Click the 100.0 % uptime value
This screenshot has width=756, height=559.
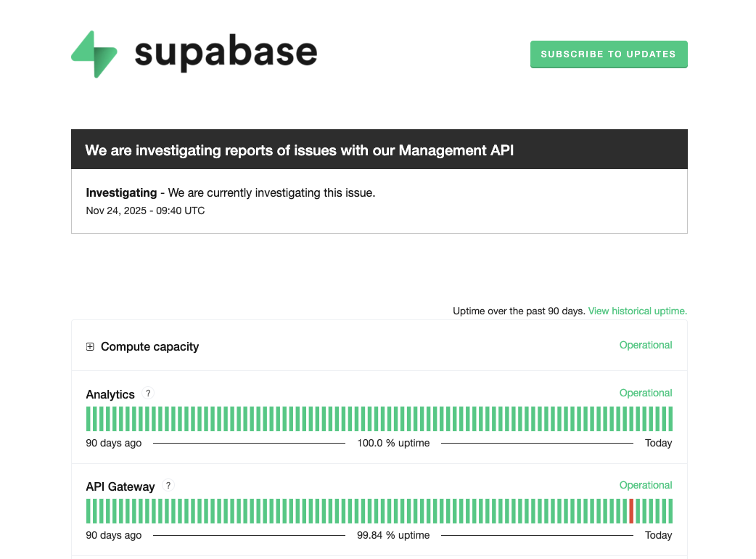tap(393, 444)
